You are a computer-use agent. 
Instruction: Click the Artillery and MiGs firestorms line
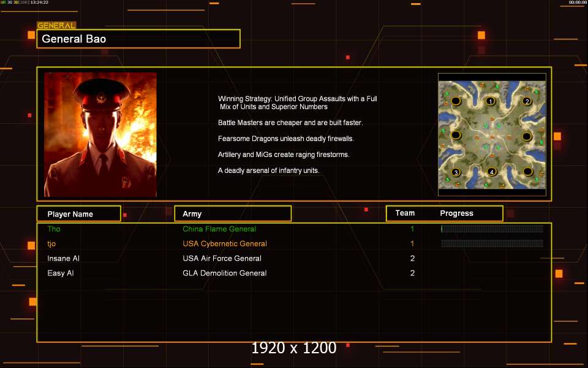[284, 155]
